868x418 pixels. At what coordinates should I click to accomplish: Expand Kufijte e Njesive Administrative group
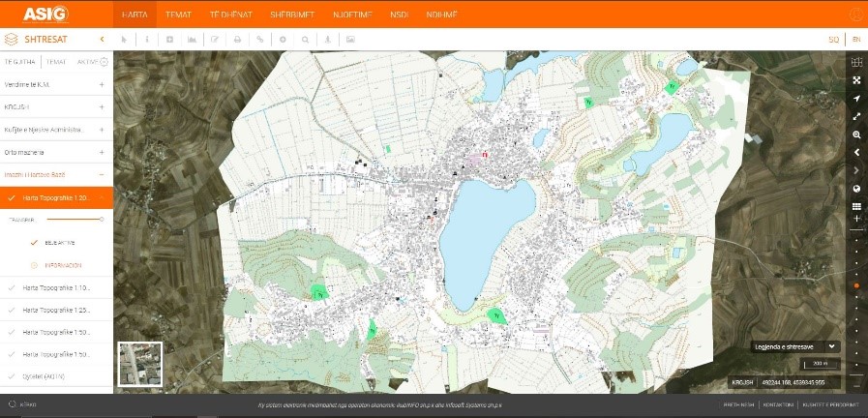click(102, 130)
